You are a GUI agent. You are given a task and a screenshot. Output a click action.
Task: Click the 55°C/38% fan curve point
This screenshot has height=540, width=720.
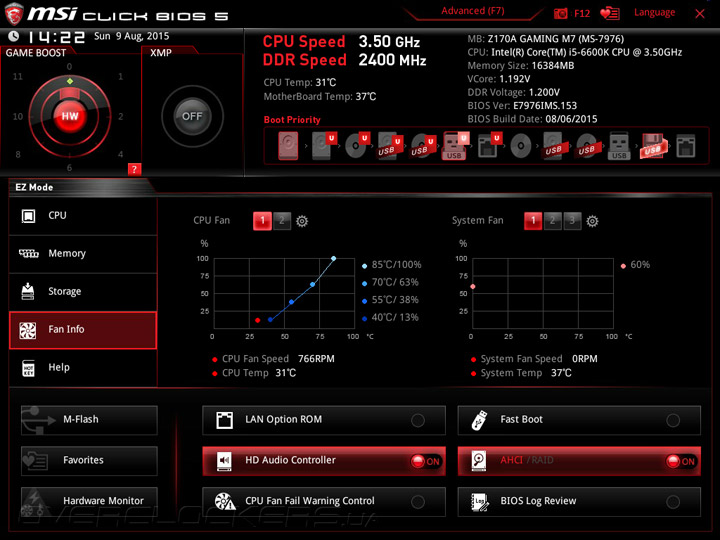(292, 302)
